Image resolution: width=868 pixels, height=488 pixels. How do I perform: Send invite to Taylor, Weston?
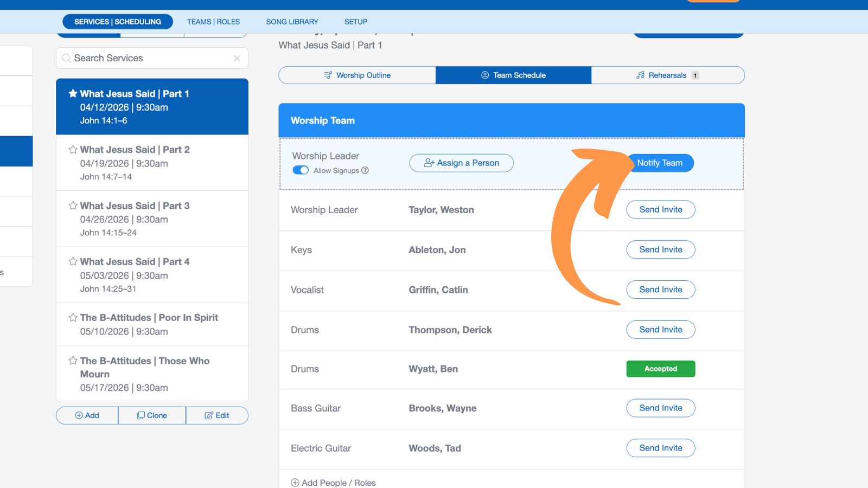660,210
